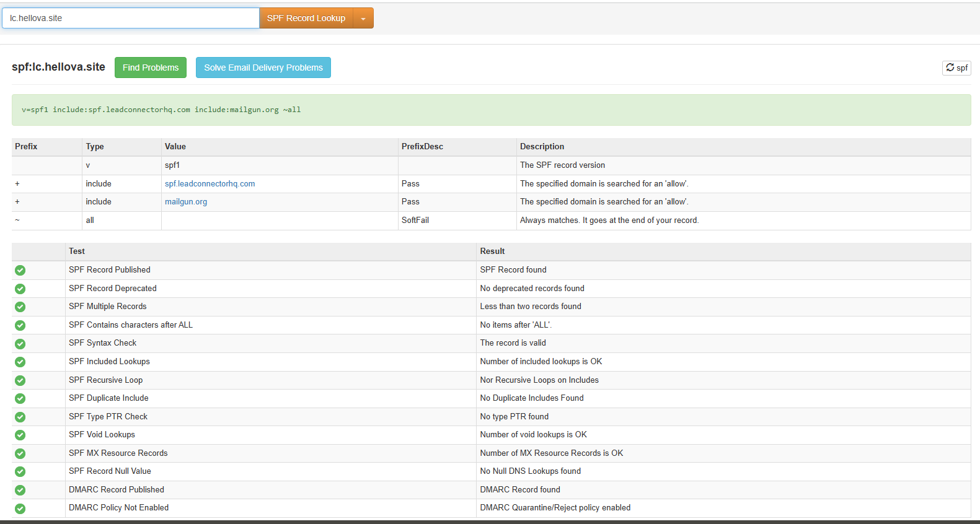Open the spf.leadconnectorhq.com link
The width and height of the screenshot is (980, 524).
click(x=210, y=184)
